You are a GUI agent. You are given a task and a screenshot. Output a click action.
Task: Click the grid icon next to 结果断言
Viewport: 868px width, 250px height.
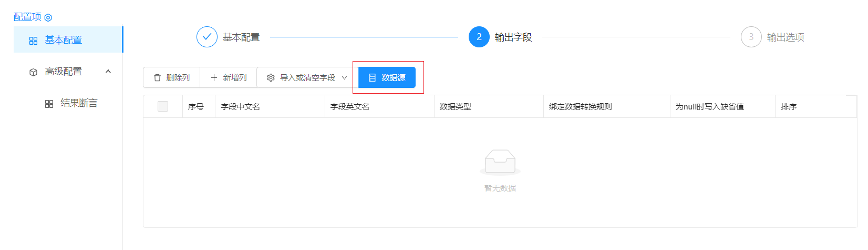click(x=49, y=104)
